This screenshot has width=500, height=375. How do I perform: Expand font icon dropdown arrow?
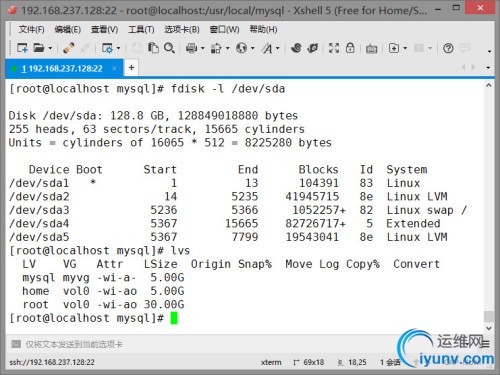tap(278, 49)
